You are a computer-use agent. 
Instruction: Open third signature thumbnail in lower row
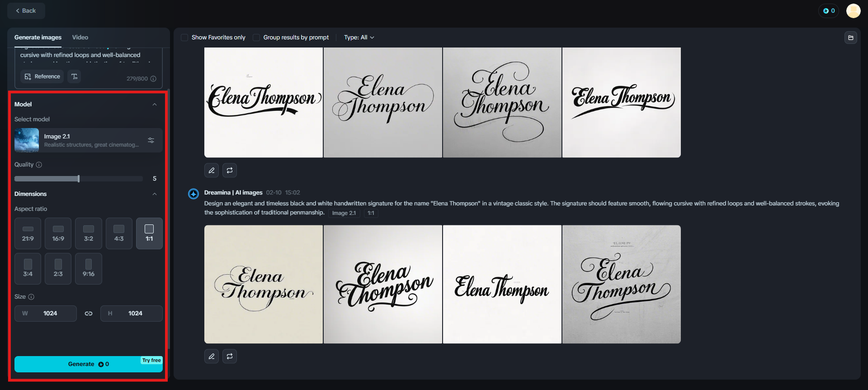(x=502, y=285)
